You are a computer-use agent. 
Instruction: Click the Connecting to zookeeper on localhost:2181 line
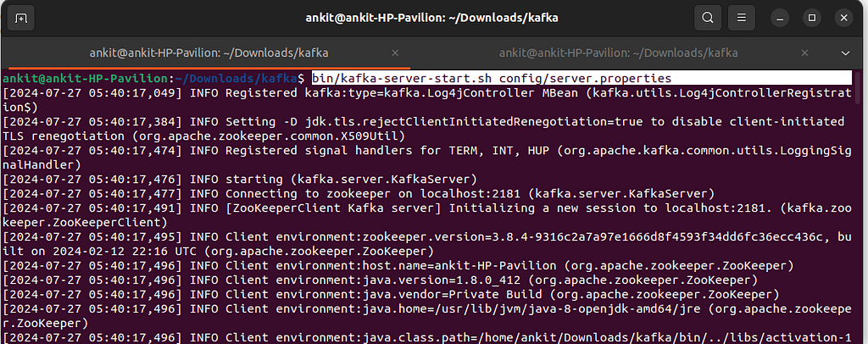click(359, 193)
